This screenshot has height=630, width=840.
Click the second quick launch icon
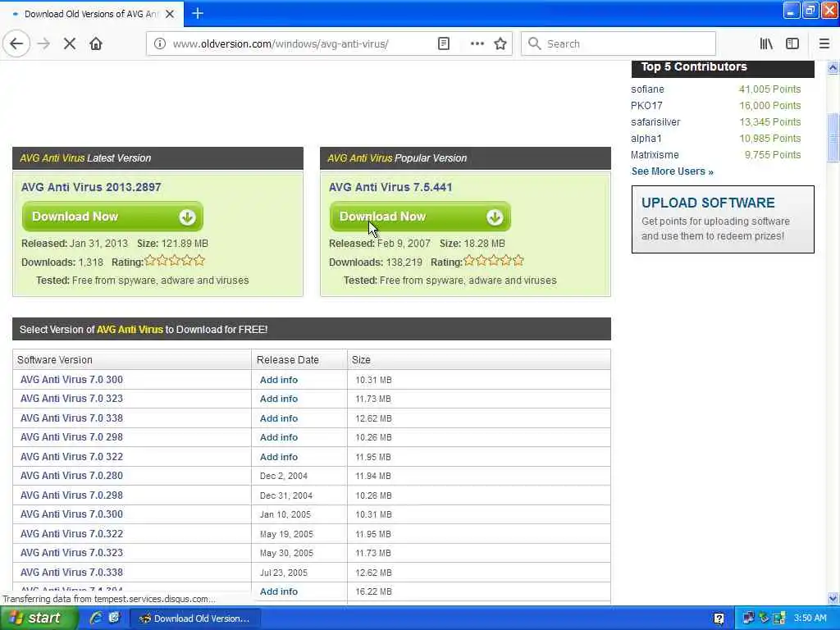(114, 619)
